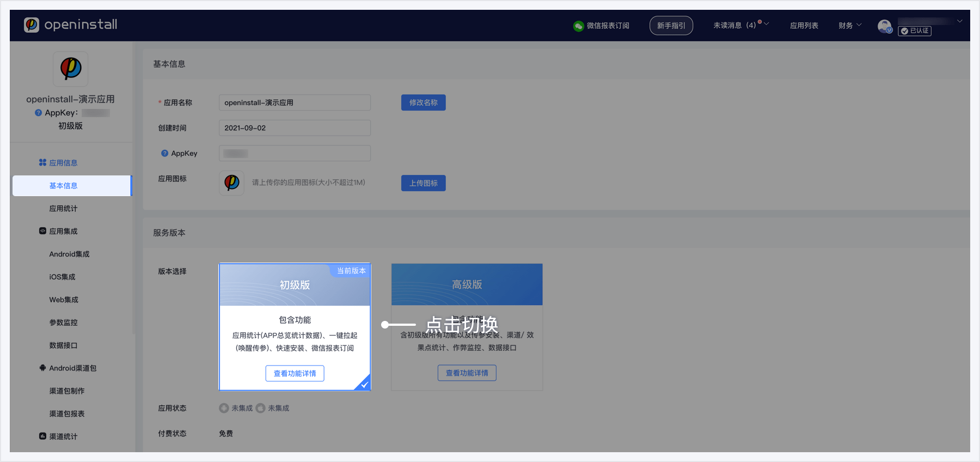This screenshot has height=462, width=980.
Task: Click 查看功能详情 on 初级版 card
Action: (x=295, y=373)
